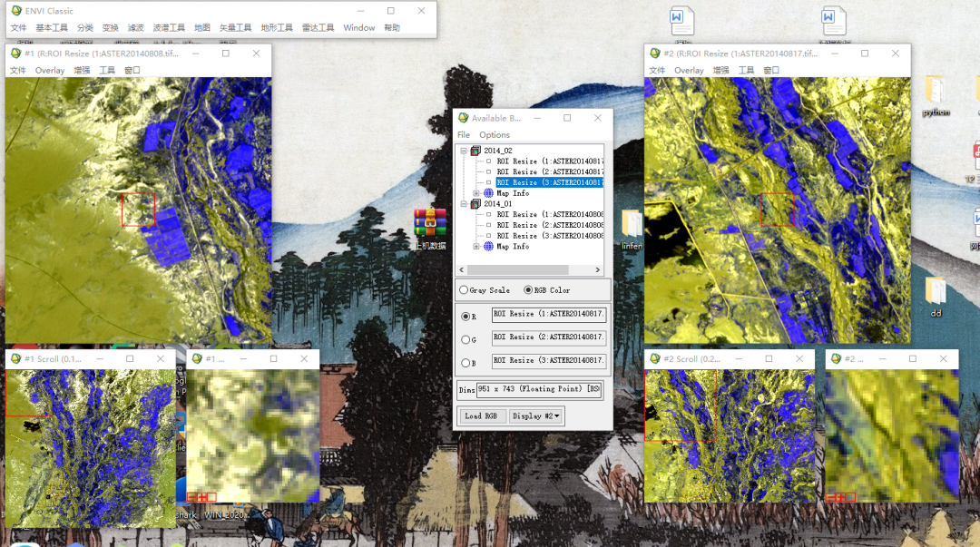Open File menu in Available Bands List
The image size is (980, 547).
[x=464, y=134]
